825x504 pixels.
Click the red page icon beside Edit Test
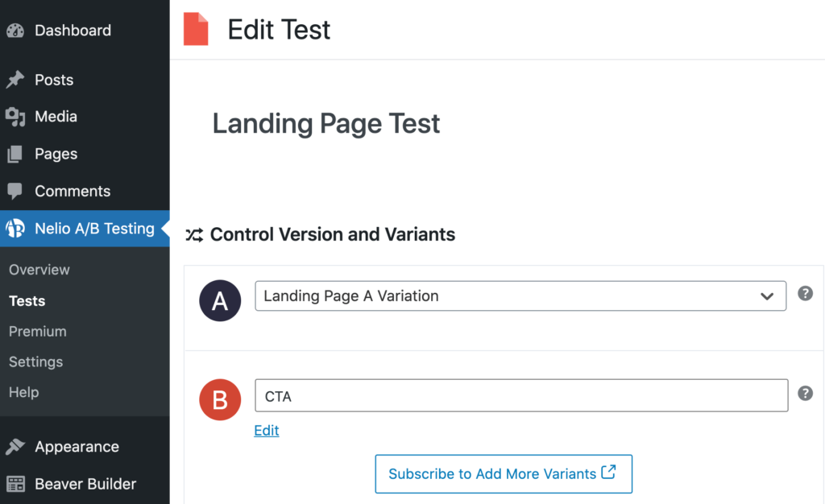195,29
